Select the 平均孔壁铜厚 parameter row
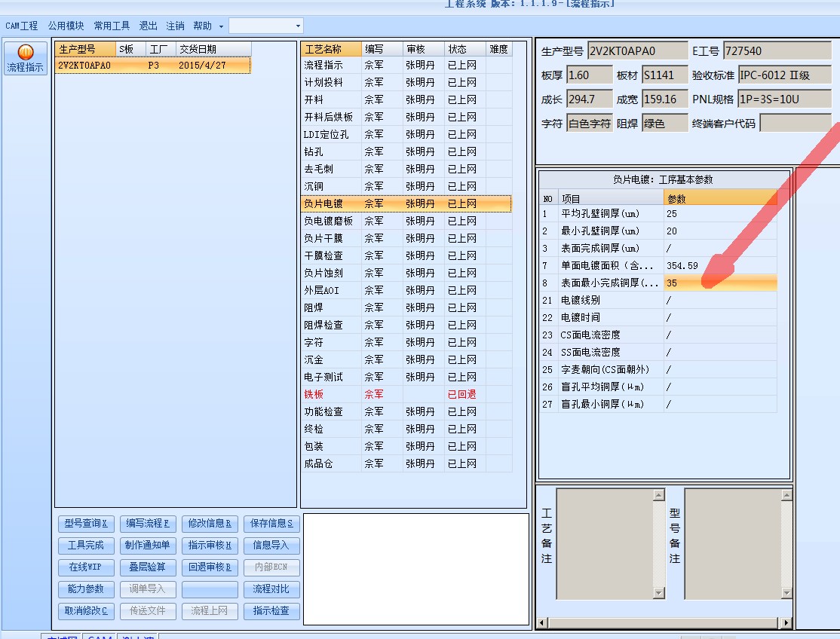Viewport: 840px width, 639px height. tap(658, 214)
